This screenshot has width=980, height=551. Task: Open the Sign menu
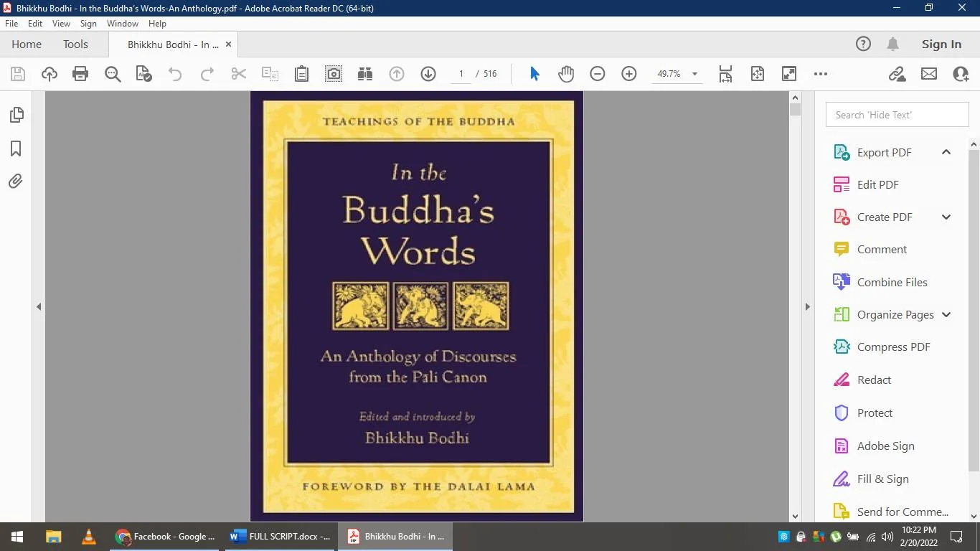point(88,24)
